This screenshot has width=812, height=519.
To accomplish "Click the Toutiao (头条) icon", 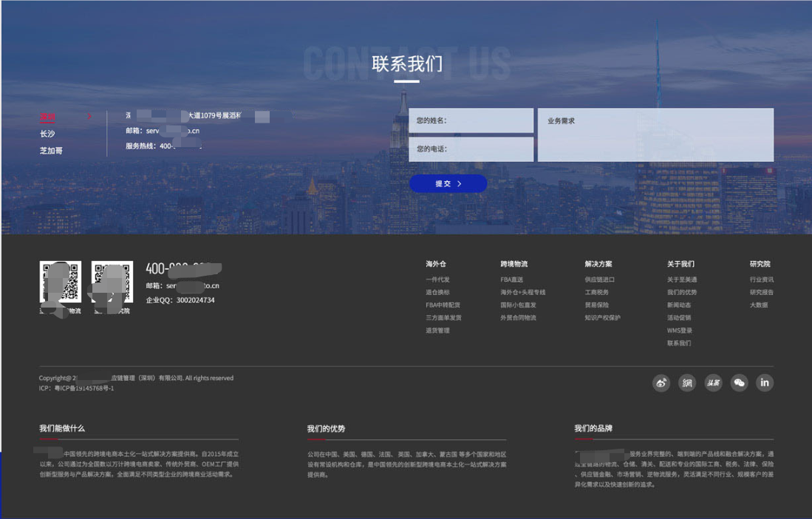I will [713, 383].
